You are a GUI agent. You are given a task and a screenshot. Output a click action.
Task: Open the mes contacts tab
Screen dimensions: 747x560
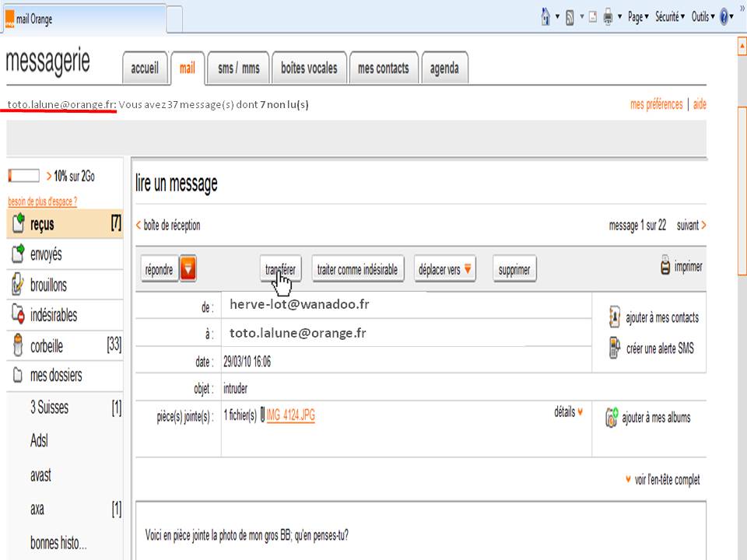(x=384, y=68)
